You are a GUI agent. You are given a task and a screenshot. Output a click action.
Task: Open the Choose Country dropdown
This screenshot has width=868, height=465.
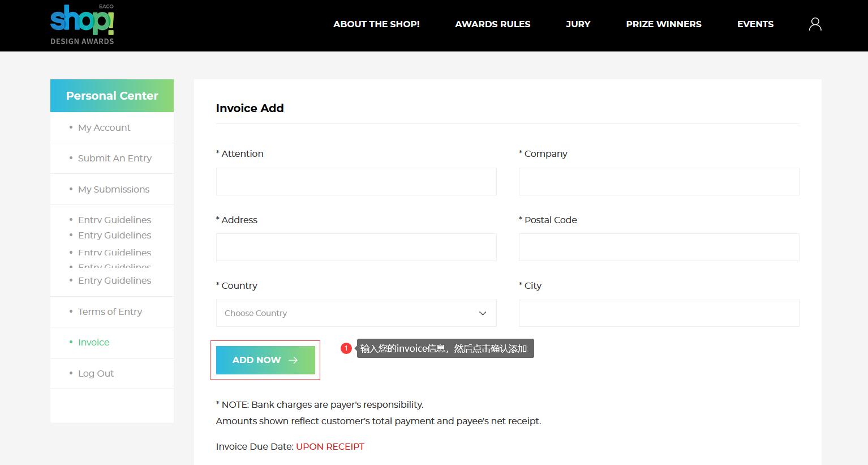356,313
